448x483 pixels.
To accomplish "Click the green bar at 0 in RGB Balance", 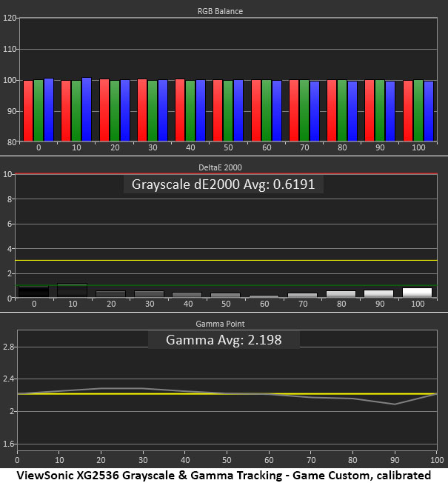I will 39,110.
